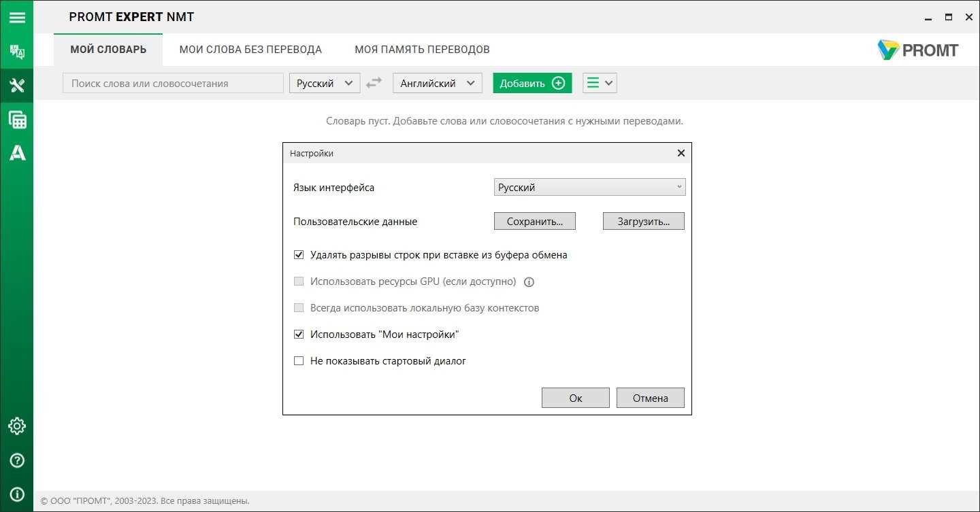
Task: Open the translator icon in the sidebar
Action: (x=17, y=52)
